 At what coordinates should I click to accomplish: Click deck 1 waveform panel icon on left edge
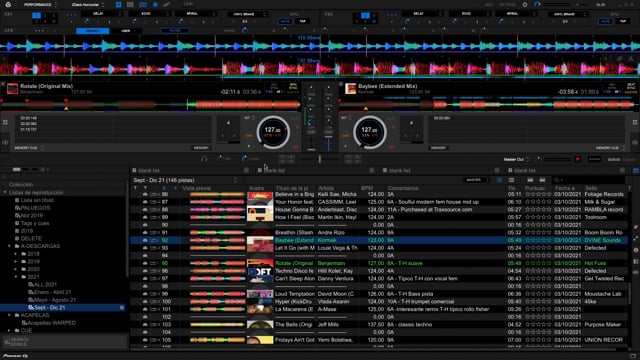5,142
